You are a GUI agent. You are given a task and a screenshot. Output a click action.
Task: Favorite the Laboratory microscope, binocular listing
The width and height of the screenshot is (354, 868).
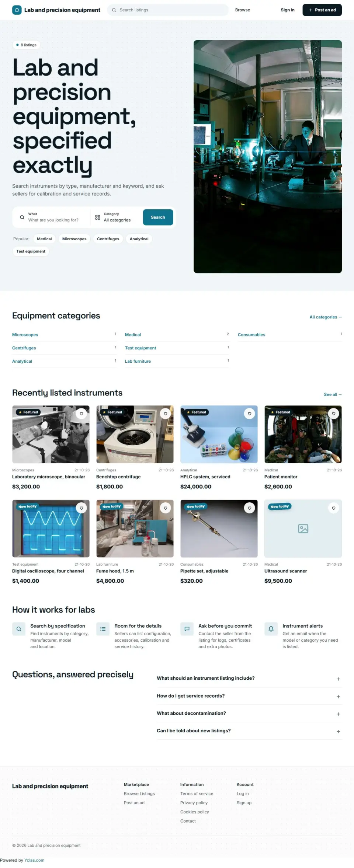click(81, 414)
